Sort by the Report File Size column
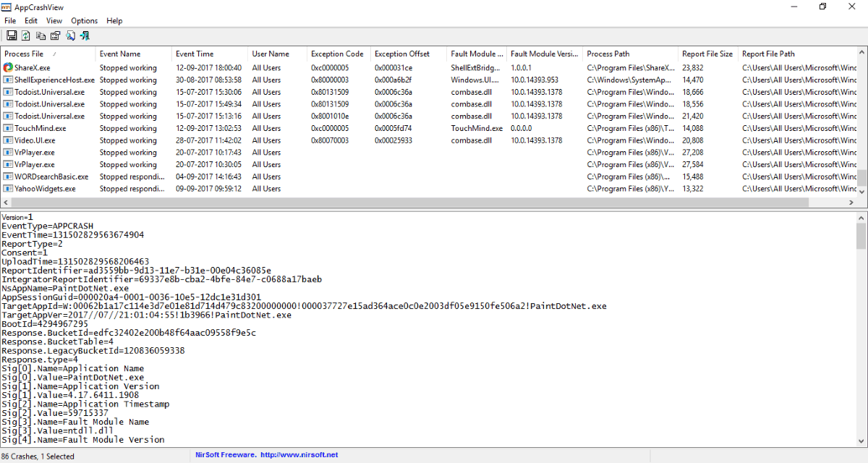 (x=708, y=54)
